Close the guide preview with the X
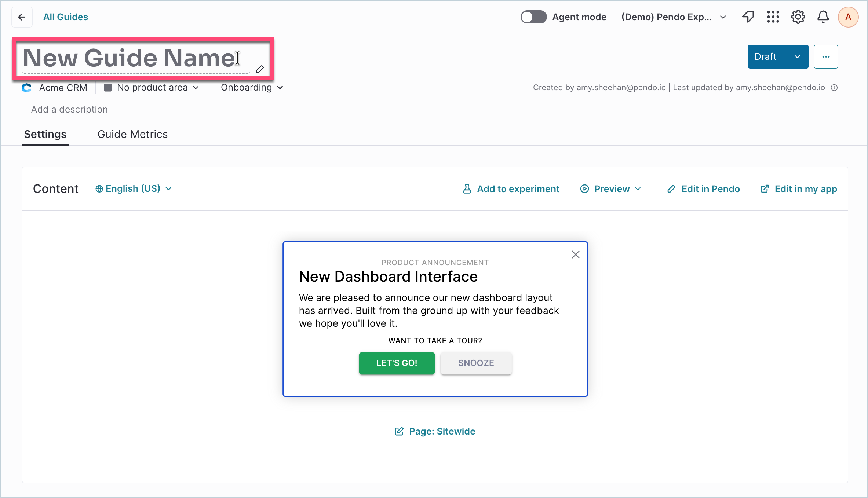This screenshot has width=868, height=498. click(576, 255)
